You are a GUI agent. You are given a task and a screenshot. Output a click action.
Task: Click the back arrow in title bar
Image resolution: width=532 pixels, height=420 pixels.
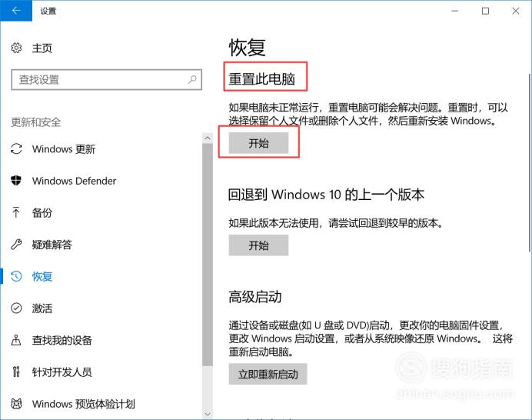(16, 11)
